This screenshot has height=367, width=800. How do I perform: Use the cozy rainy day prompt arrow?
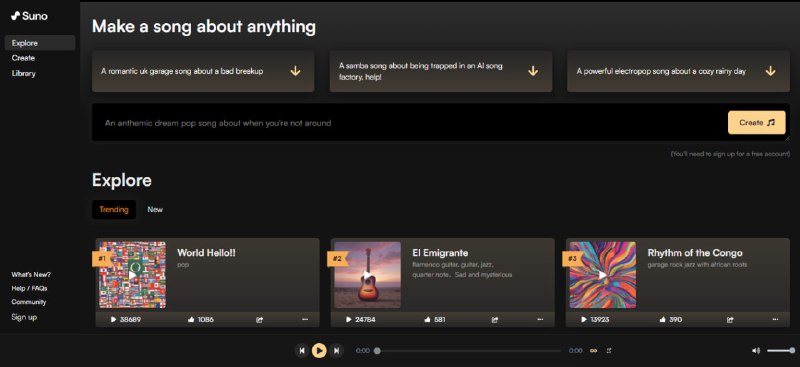770,71
